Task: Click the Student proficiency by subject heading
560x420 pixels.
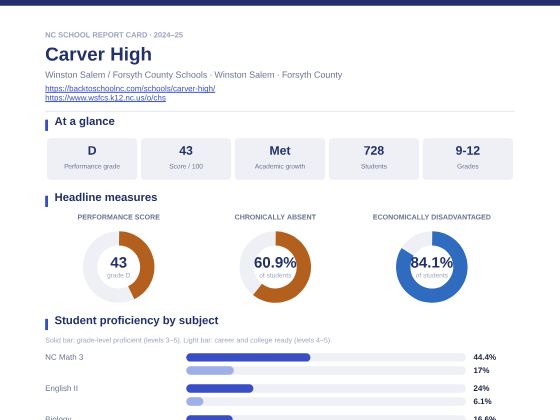Action: click(x=136, y=321)
